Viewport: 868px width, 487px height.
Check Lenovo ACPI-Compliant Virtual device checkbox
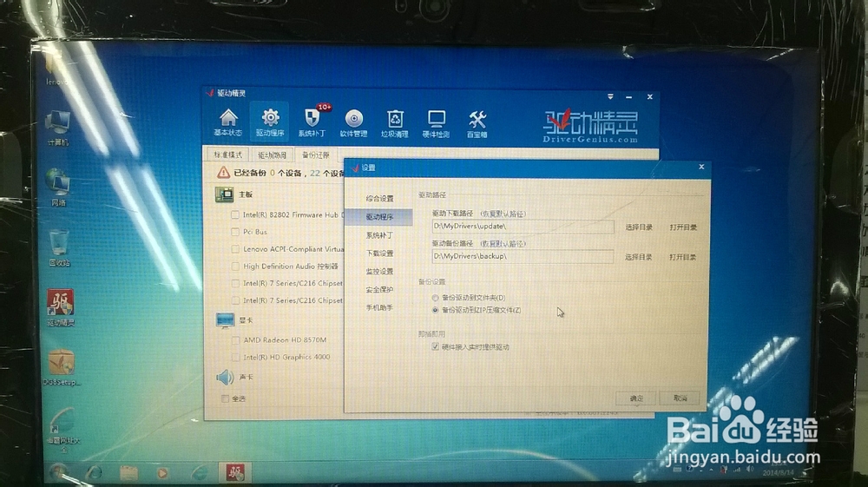click(x=234, y=249)
